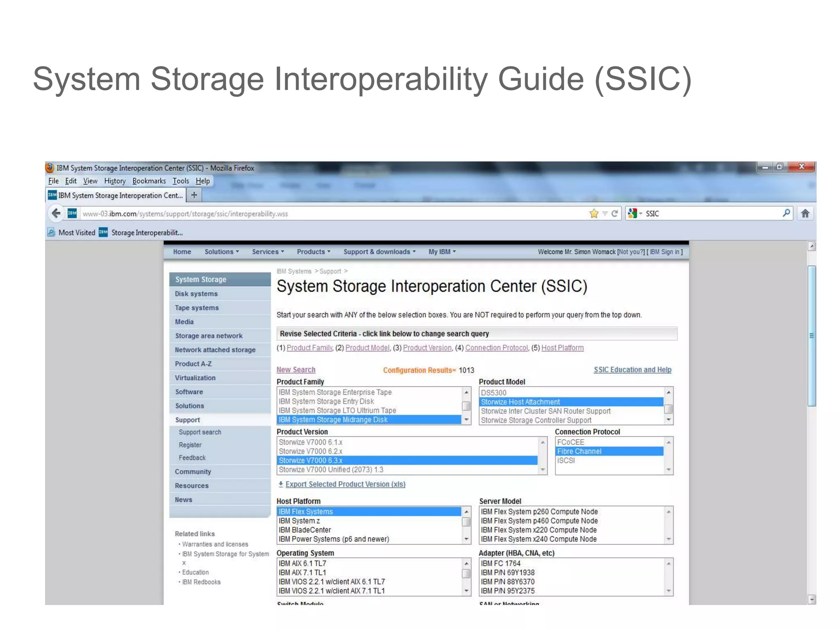
Task: Select IBM Flex System x240 Compute Node
Action: [571, 539]
